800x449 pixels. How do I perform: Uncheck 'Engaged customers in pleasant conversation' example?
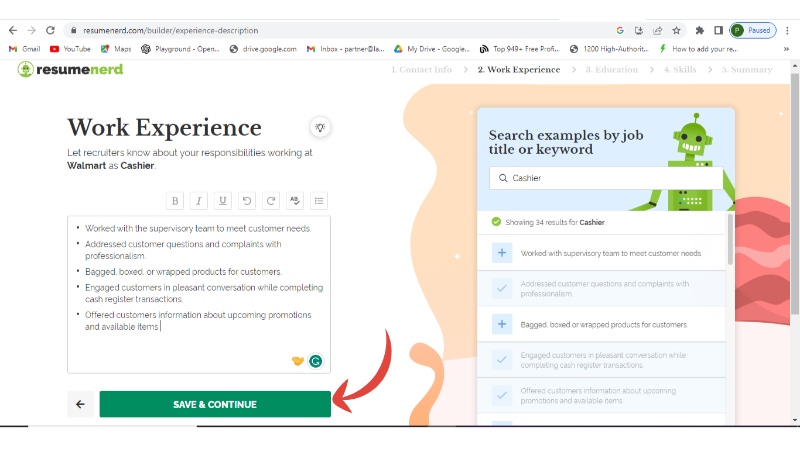(x=502, y=360)
